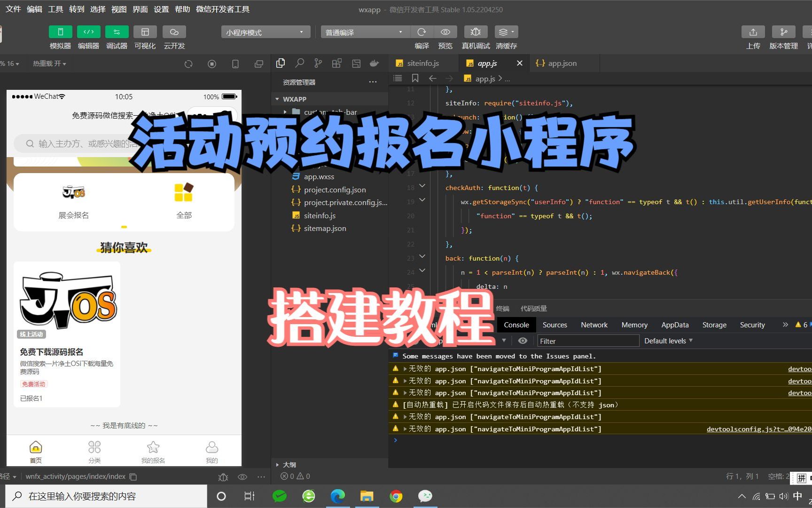The height and width of the screenshot is (508, 812).
Task: Click the editor navigate back arrow
Action: [433, 78]
